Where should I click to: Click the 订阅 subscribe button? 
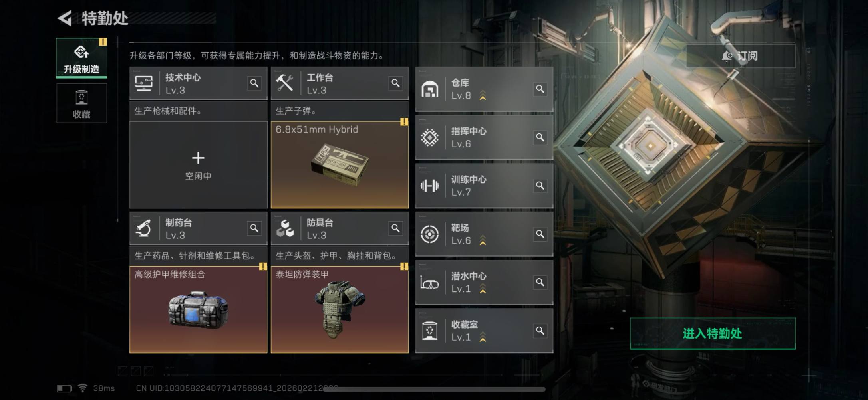740,56
